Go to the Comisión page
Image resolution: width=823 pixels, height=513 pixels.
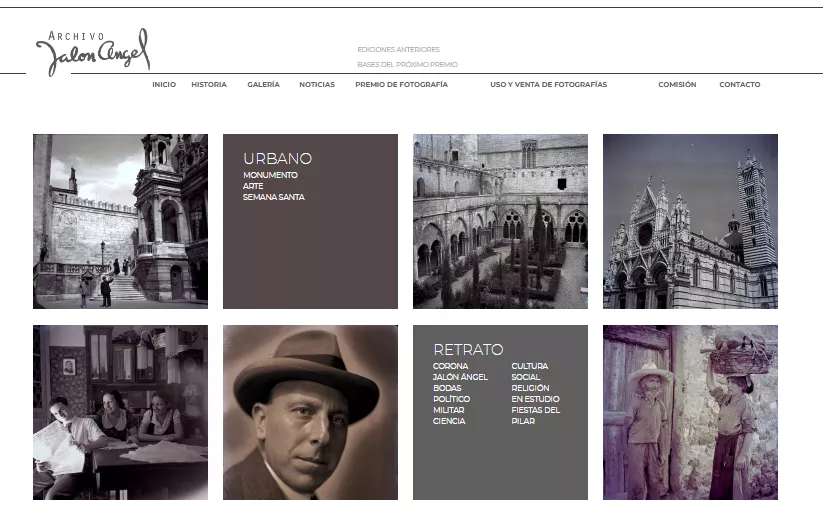pos(677,85)
